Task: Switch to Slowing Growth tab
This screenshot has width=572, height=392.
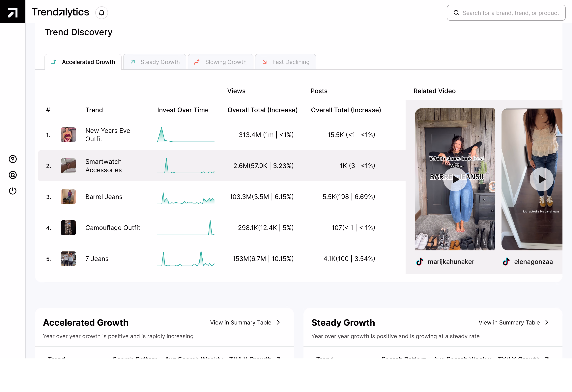Action: tap(220, 62)
